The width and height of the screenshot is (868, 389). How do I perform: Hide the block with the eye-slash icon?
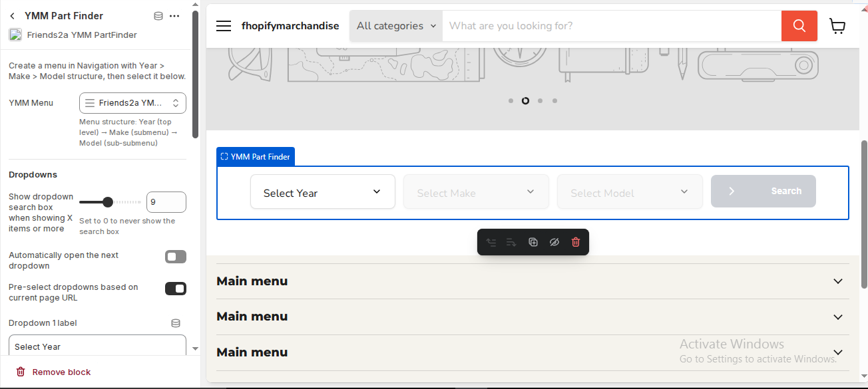click(x=554, y=242)
